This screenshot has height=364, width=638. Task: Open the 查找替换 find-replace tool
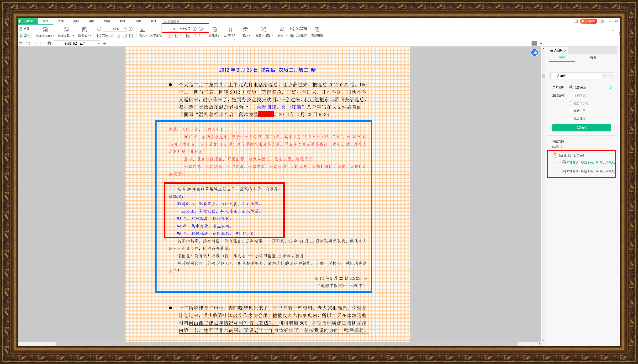(317, 30)
